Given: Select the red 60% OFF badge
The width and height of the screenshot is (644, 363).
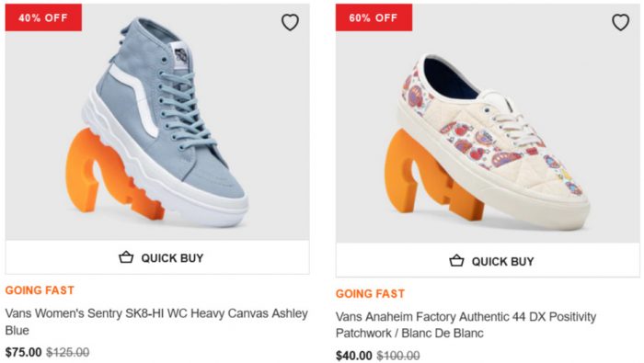Looking at the screenshot, I should [x=374, y=17].
